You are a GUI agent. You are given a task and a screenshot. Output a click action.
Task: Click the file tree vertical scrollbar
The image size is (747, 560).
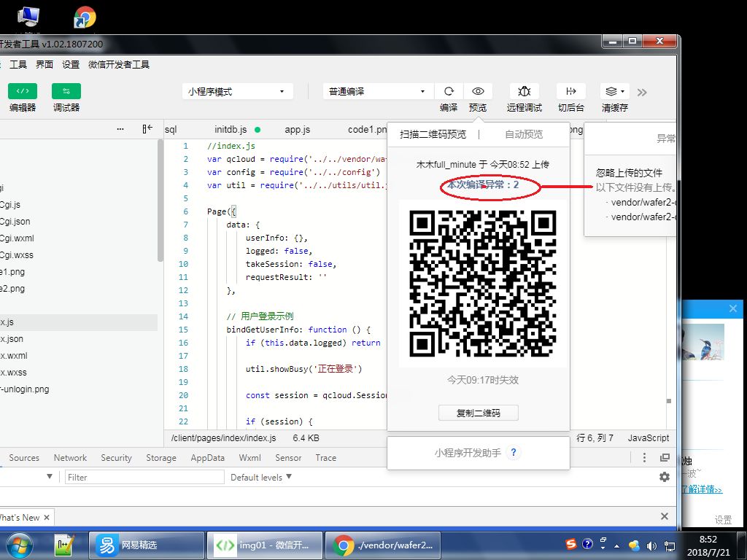tap(160, 200)
